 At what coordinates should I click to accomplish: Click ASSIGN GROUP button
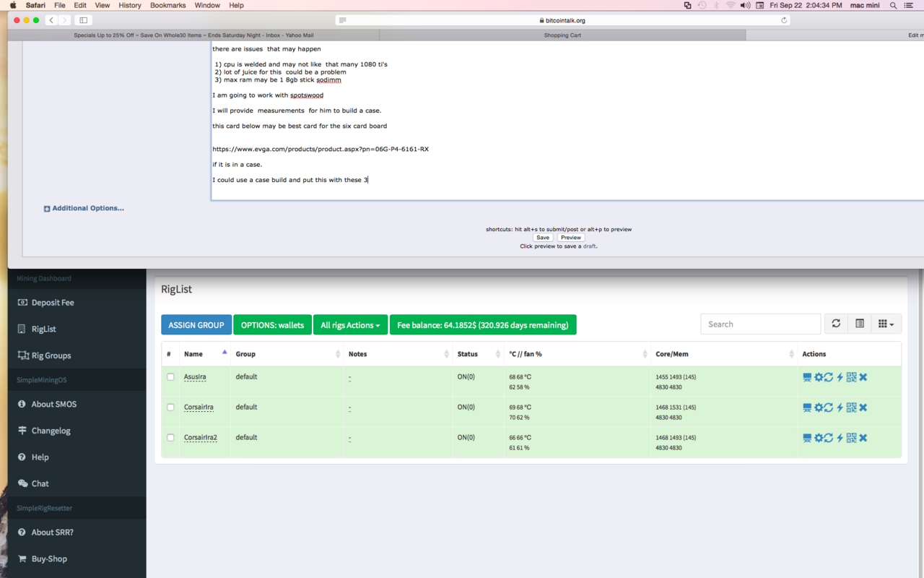pos(196,325)
